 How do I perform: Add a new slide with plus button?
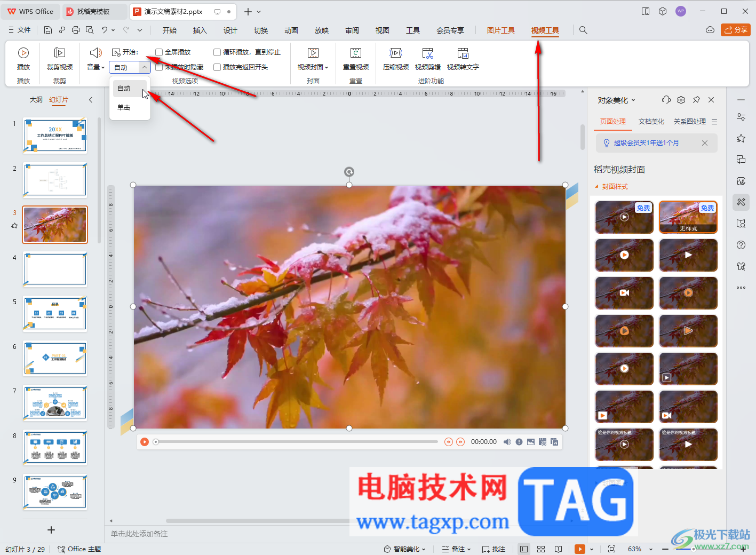point(51,530)
